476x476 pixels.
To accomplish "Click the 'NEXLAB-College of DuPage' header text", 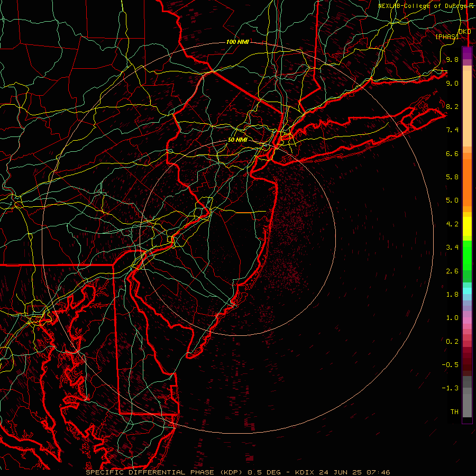I will (x=422, y=6).
